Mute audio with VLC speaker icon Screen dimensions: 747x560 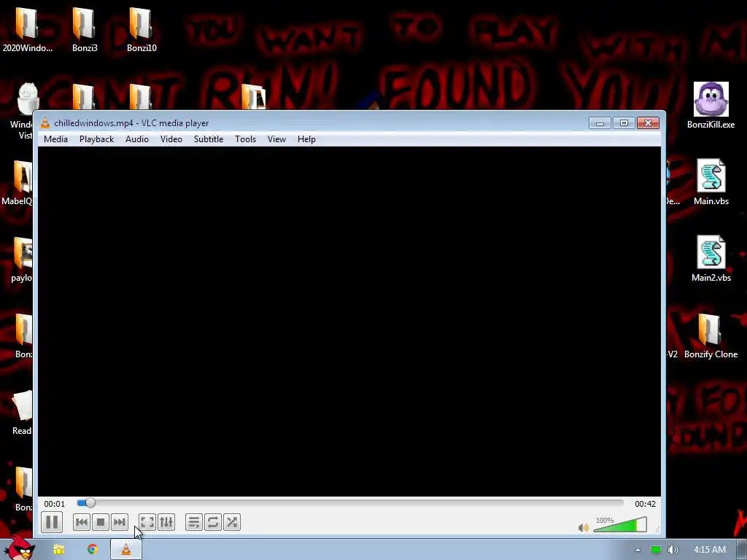coord(583,528)
